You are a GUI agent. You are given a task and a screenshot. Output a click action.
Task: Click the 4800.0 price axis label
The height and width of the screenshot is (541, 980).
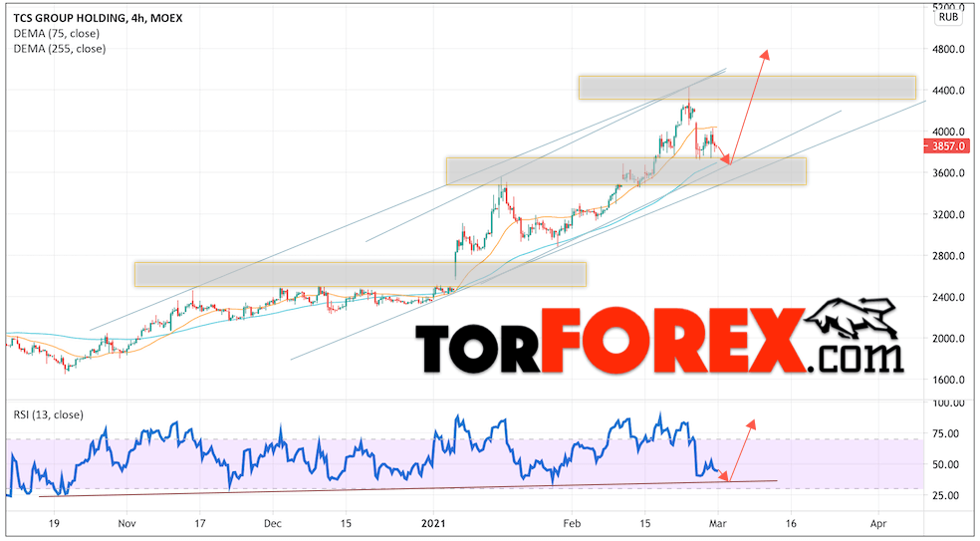click(948, 50)
